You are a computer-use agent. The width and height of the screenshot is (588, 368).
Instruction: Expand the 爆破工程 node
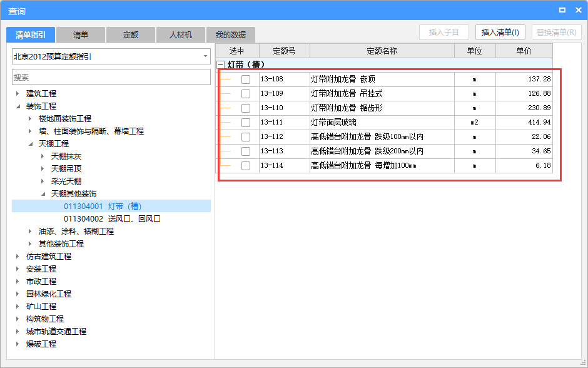[x=18, y=344]
